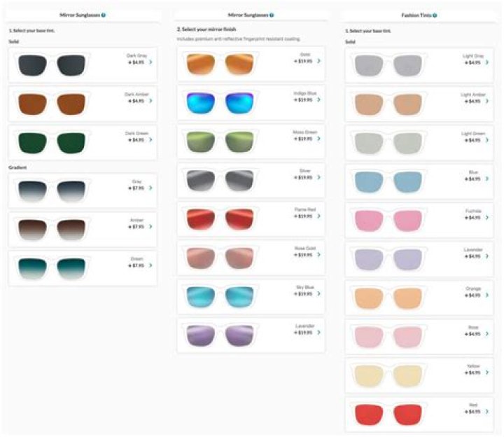Image resolution: width=504 pixels, height=437 pixels.
Task: Choose the Flame Red mirror lens image
Action: (x=220, y=219)
